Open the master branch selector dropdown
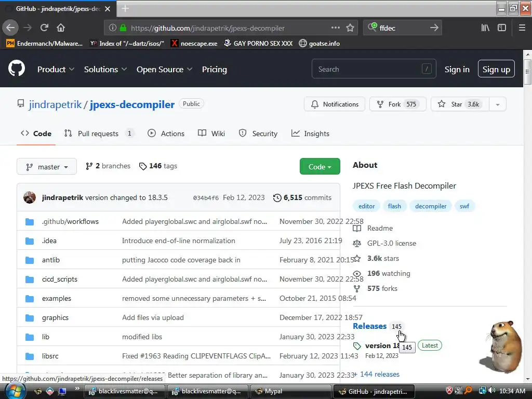 [x=46, y=167]
